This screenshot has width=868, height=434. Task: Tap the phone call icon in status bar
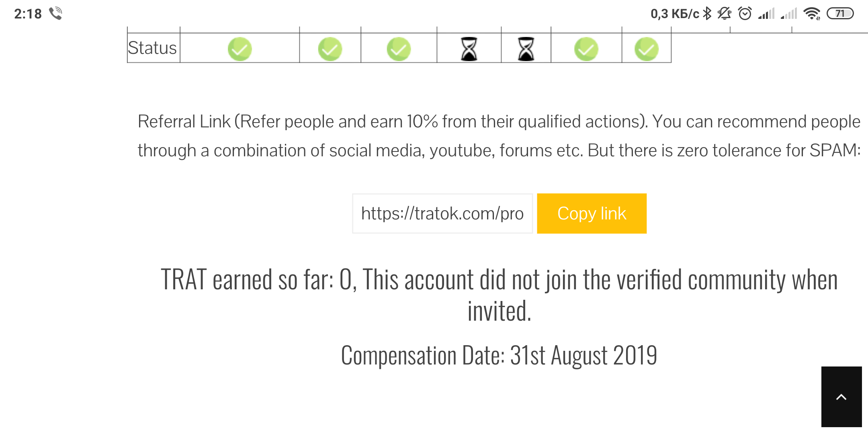[56, 14]
